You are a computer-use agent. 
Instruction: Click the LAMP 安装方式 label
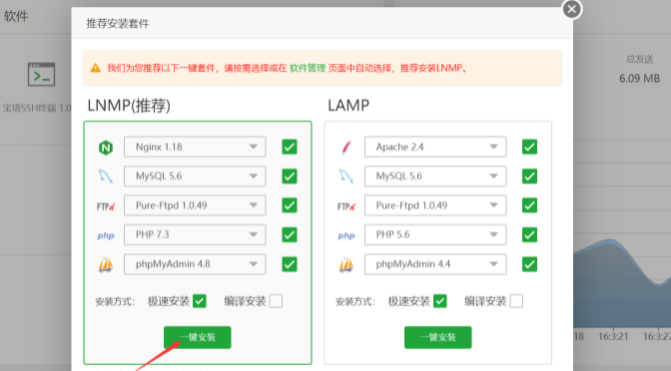355,302
